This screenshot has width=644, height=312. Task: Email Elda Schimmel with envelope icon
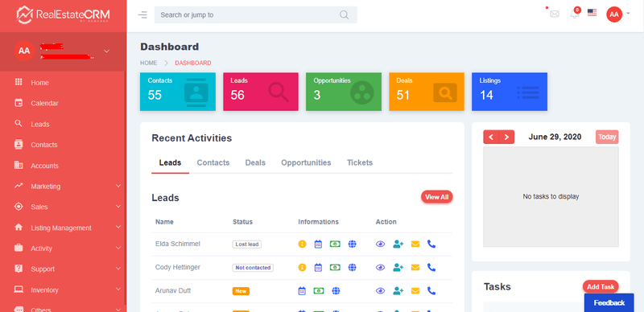pyautogui.click(x=415, y=244)
